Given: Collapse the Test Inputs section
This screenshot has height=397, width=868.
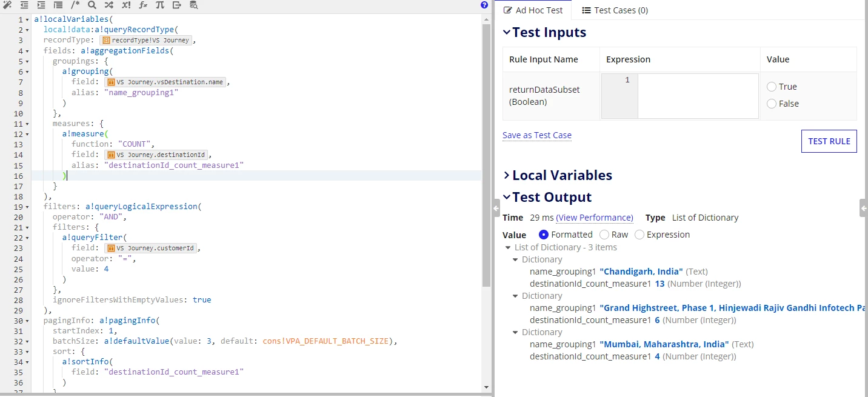Looking at the screenshot, I should tap(507, 33).
